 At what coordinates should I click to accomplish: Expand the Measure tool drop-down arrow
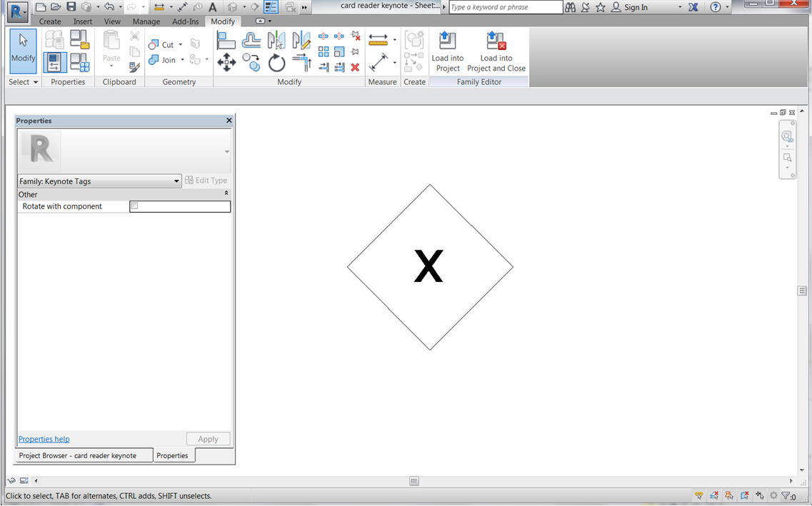[394, 39]
